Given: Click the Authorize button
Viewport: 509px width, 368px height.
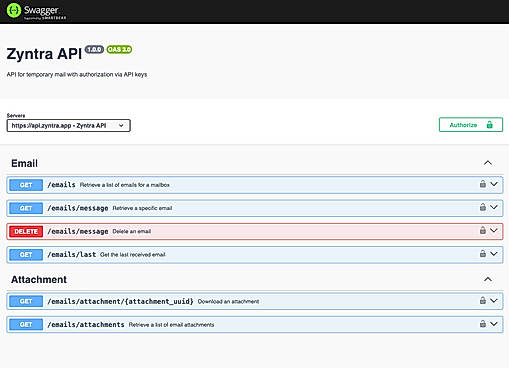Looking at the screenshot, I should click(471, 125).
